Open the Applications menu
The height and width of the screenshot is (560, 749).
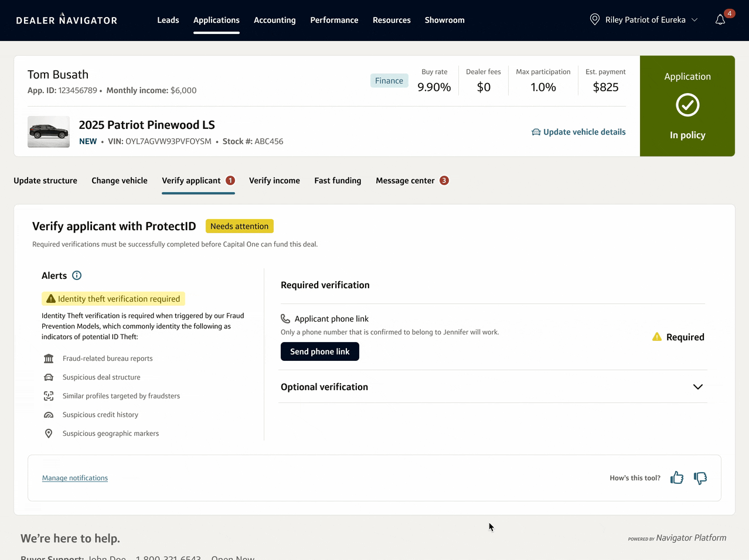(216, 20)
